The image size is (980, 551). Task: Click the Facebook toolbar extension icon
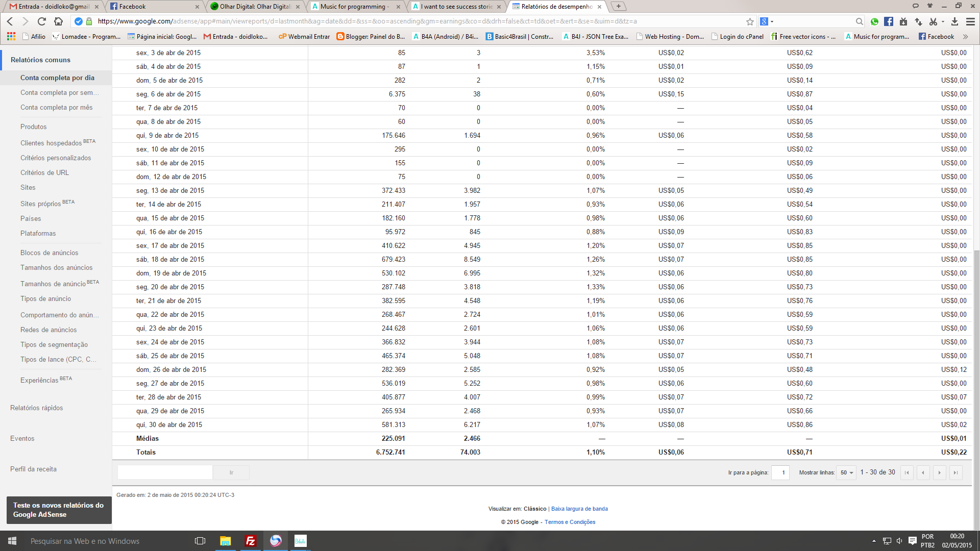pyautogui.click(x=889, y=21)
